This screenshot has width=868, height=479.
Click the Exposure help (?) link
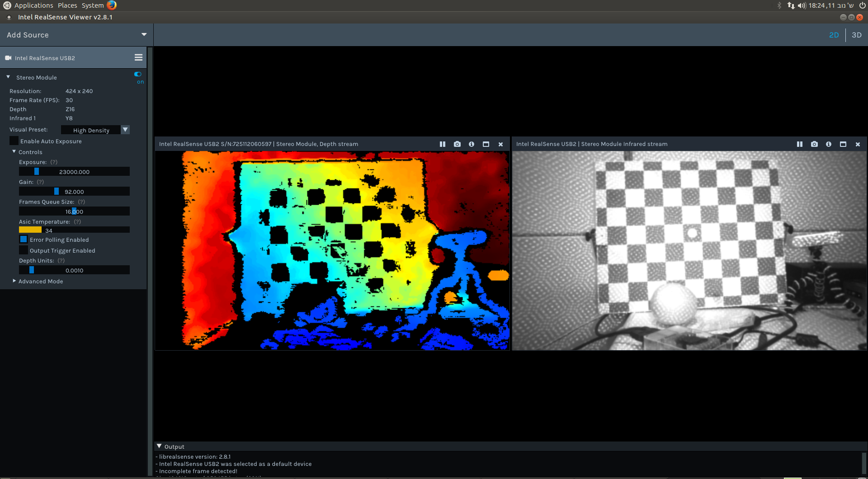click(x=54, y=162)
